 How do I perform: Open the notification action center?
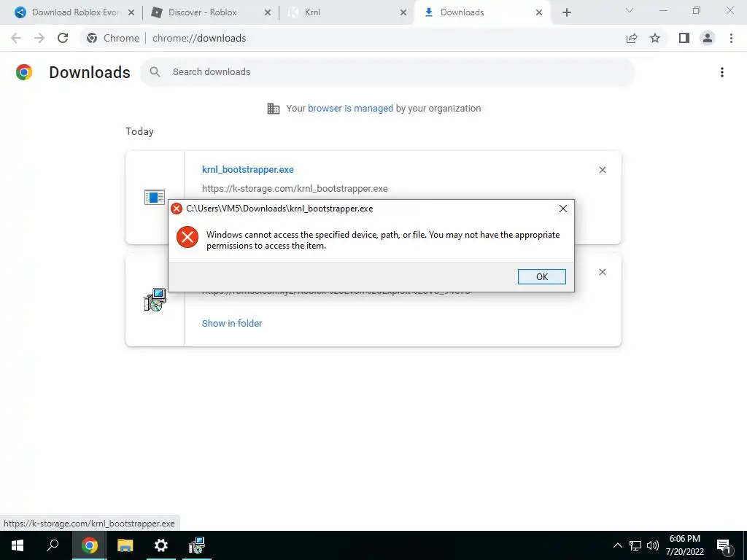coord(724,546)
